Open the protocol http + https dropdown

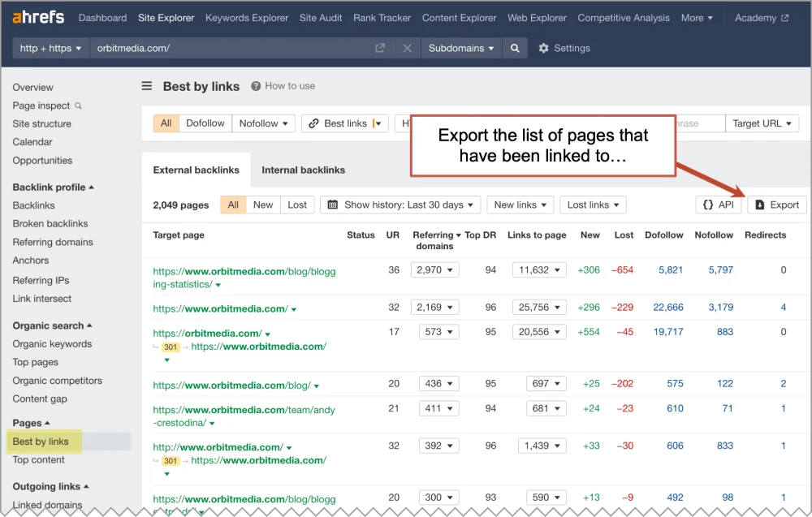(50, 48)
